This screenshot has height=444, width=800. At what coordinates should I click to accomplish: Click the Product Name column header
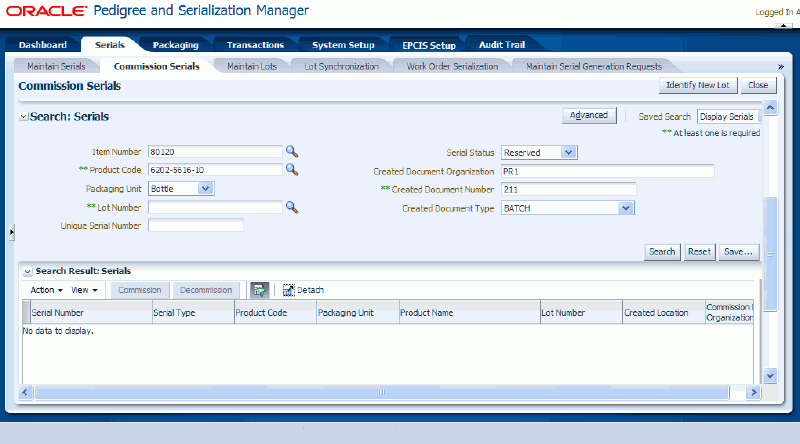tap(470, 312)
